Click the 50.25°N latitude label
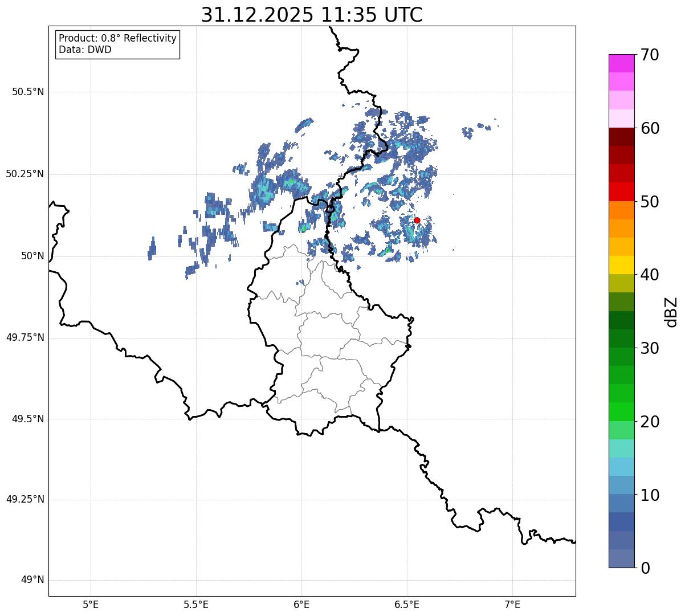The width and height of the screenshot is (685, 616). (25, 174)
